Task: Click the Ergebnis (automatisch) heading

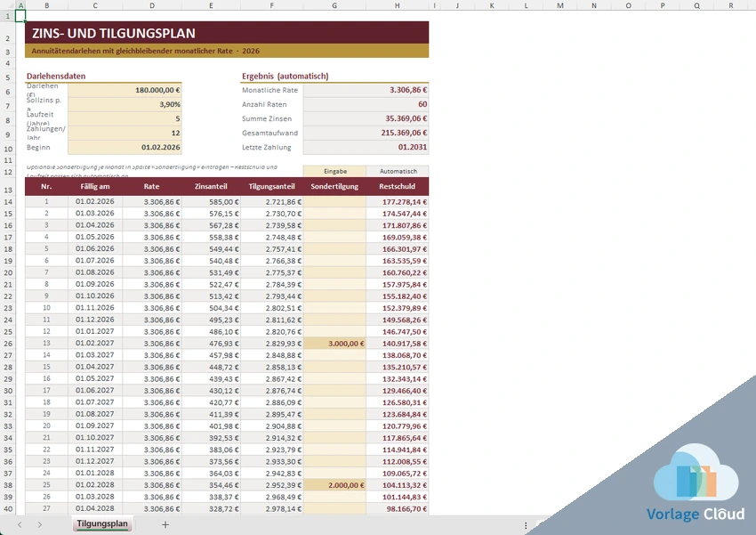Action: (x=286, y=77)
